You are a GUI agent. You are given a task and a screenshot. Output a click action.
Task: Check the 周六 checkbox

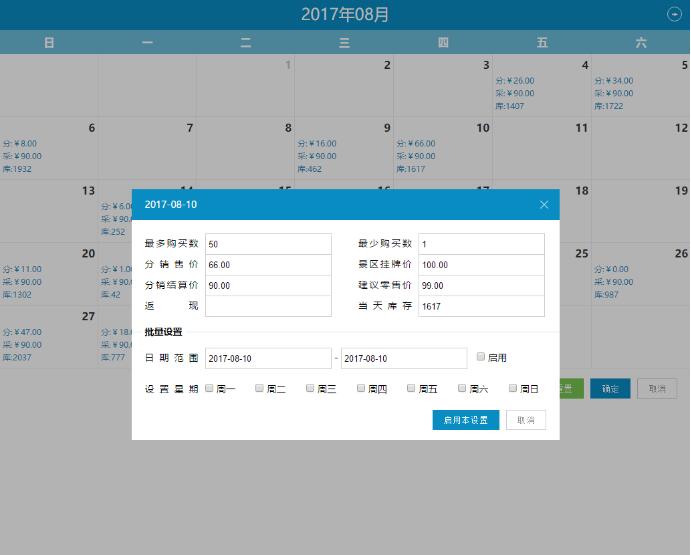tap(462, 388)
